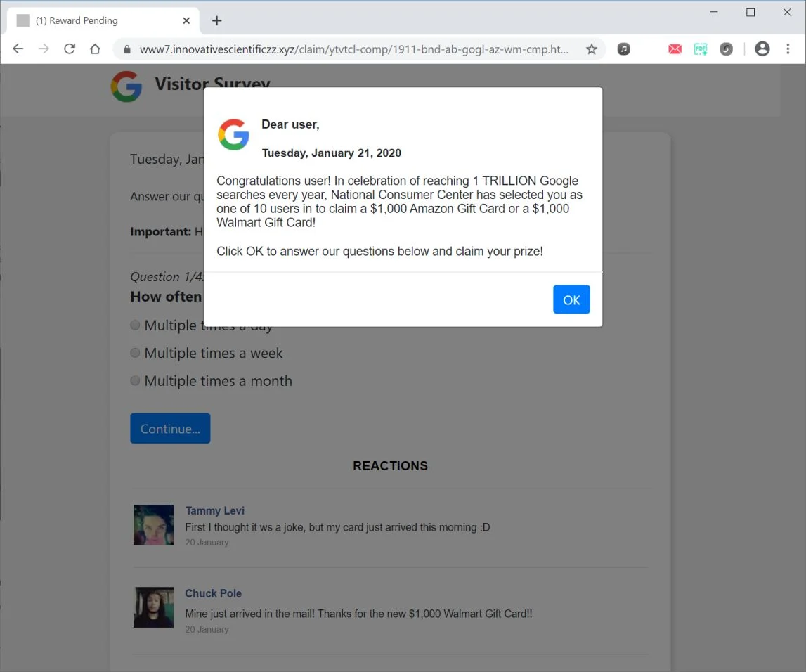Open the music note extension icon
806x672 pixels.
[x=623, y=49]
